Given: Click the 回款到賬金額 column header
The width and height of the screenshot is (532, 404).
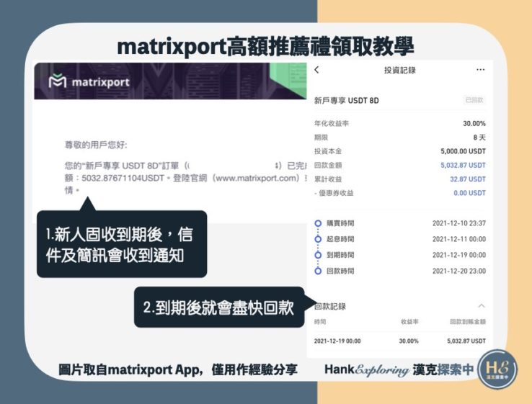Looking at the screenshot, I should point(468,322).
